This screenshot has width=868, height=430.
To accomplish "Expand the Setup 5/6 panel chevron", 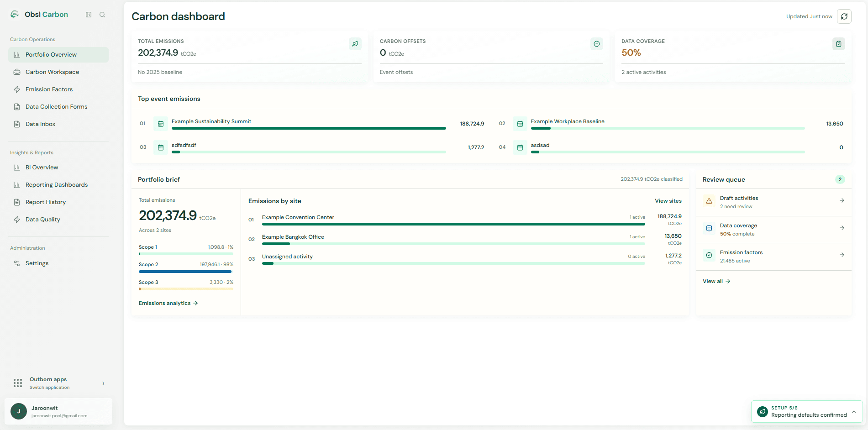I will [854, 412].
